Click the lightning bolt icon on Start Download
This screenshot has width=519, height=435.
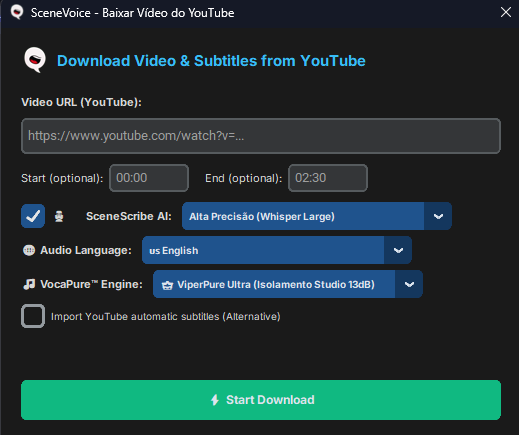point(215,400)
